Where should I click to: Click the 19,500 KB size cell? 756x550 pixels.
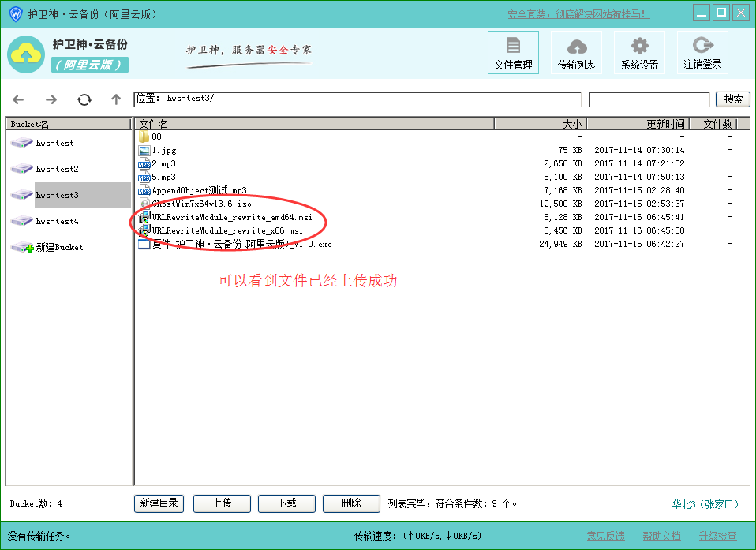[560, 204]
